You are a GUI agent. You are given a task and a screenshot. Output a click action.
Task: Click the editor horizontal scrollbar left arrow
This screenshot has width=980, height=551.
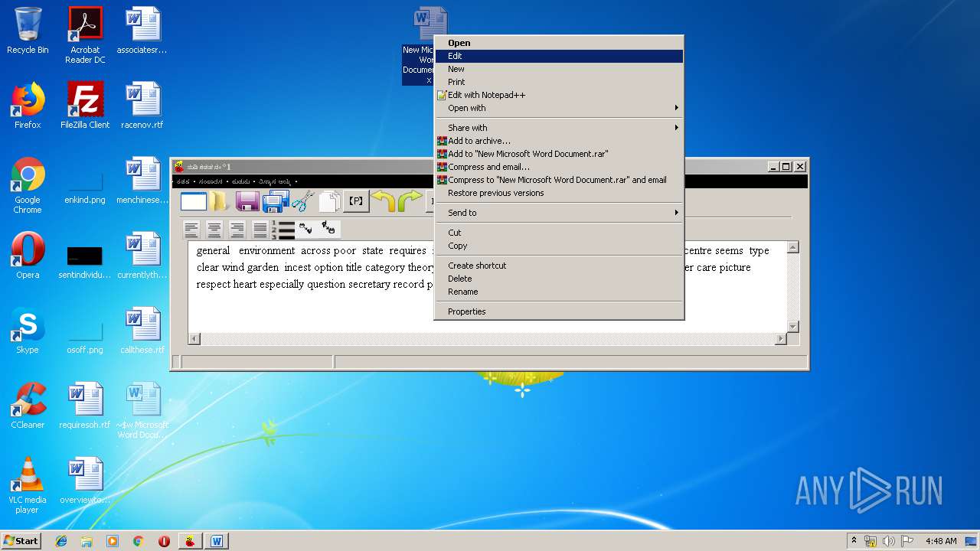click(x=194, y=338)
